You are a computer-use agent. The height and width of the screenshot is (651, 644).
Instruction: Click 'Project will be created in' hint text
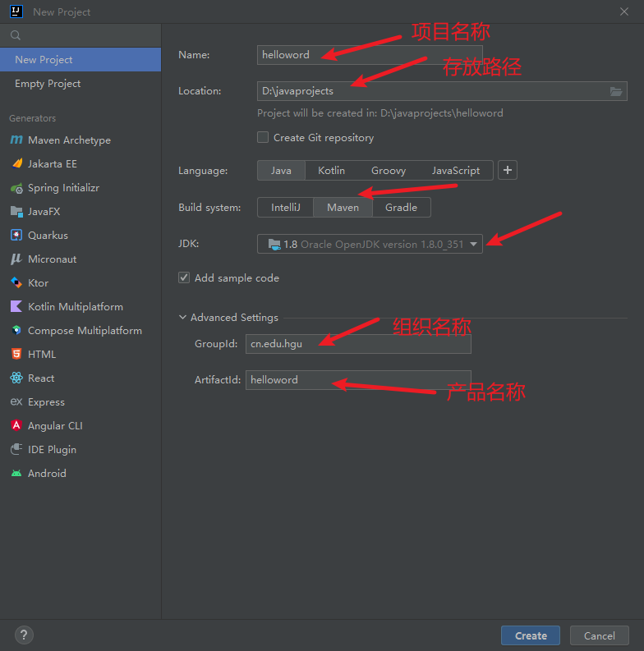(379, 113)
